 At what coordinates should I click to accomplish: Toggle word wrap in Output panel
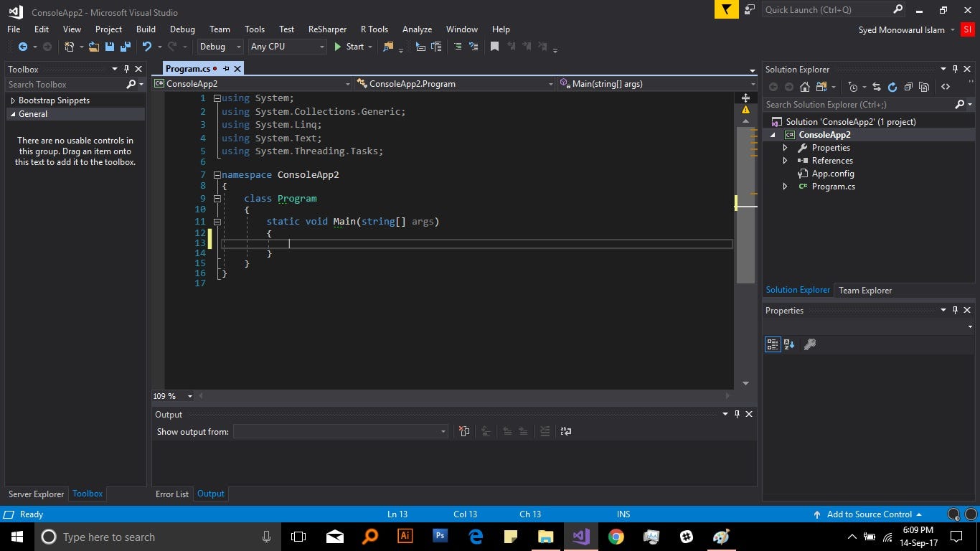click(566, 431)
